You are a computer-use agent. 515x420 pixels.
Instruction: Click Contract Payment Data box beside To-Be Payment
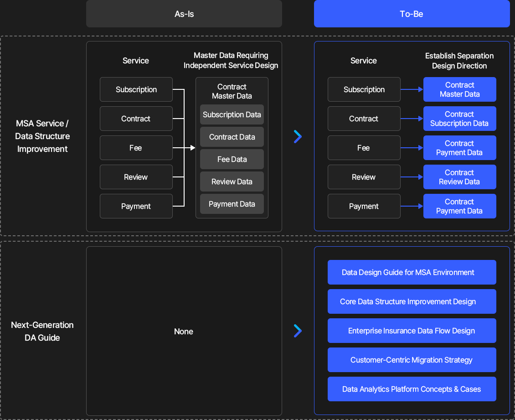(460, 207)
